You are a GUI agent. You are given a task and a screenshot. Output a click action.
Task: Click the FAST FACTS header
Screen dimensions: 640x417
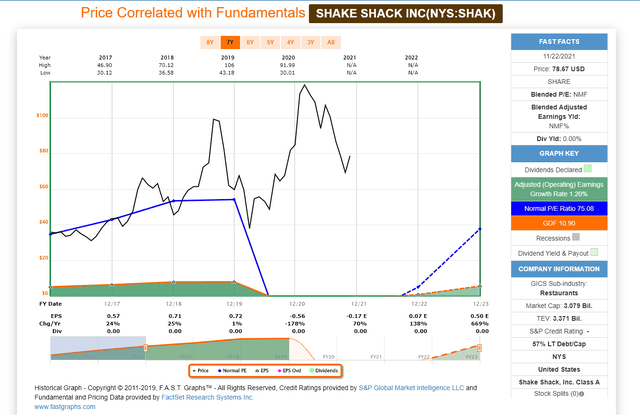559,42
